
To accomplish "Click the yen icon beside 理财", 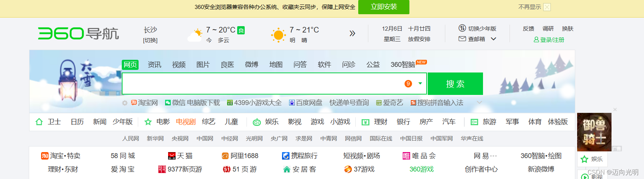I will (365, 122).
